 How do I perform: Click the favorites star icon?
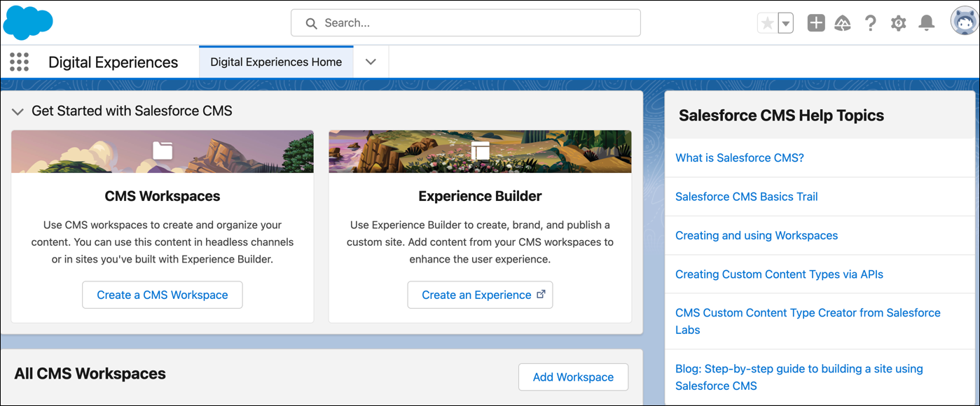tap(768, 23)
